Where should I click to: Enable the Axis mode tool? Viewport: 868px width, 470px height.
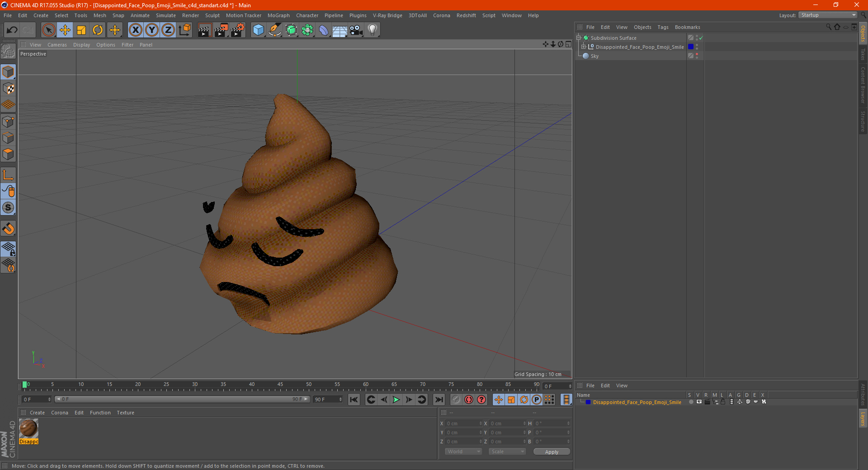tap(8, 175)
